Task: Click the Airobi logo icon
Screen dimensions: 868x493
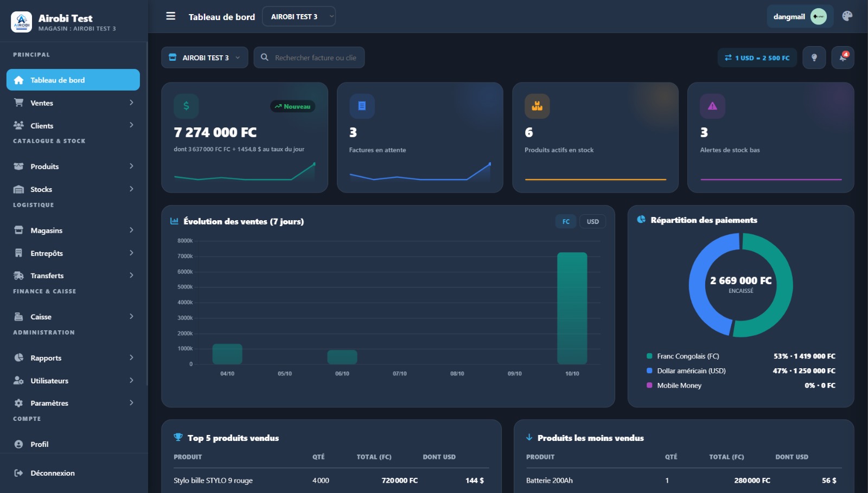Action: [22, 22]
